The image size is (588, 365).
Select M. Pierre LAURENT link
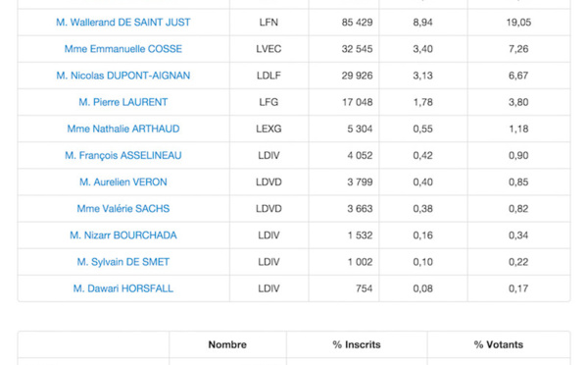point(123,102)
